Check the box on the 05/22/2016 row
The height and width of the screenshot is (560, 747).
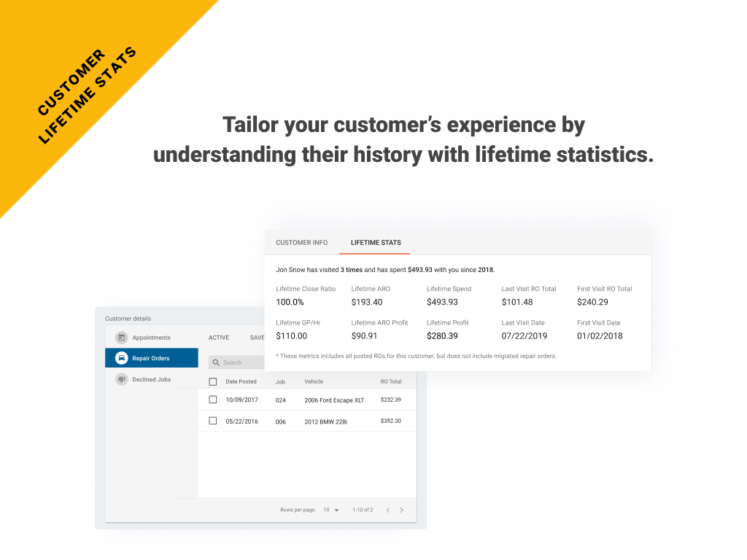(x=212, y=421)
